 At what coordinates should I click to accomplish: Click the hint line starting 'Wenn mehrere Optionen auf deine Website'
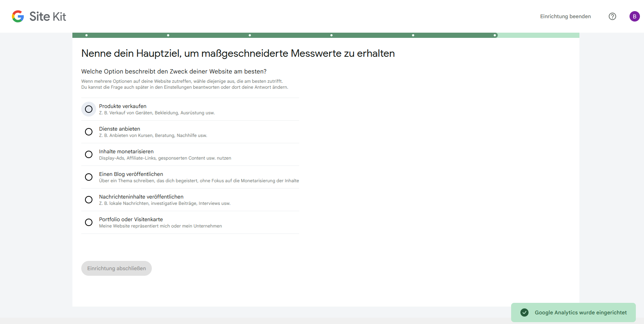[x=182, y=81]
